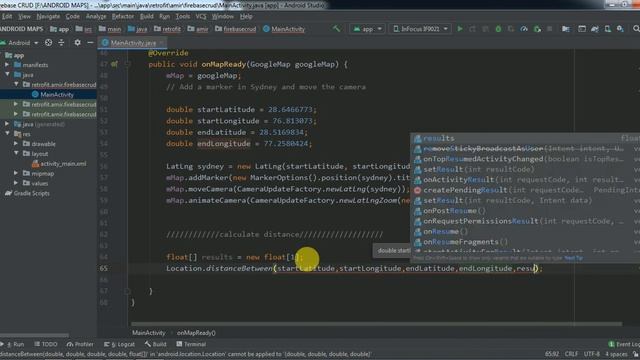Open the Run tool window button
This screenshot has height=360, width=640.
click(13, 344)
